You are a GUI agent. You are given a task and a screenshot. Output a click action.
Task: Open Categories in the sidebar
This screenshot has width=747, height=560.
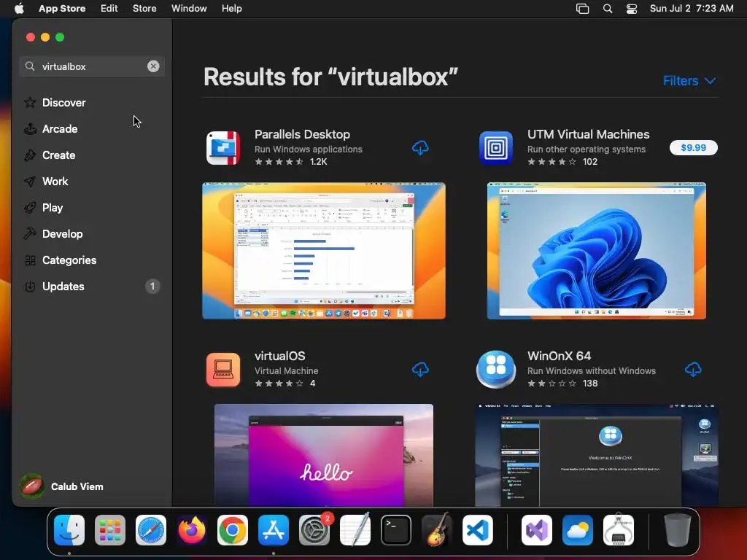92,260
